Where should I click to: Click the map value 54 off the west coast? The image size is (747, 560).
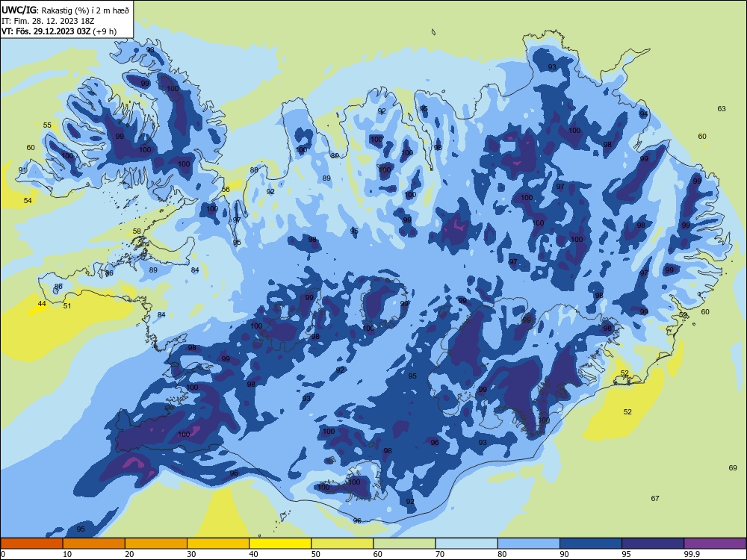[28, 200]
